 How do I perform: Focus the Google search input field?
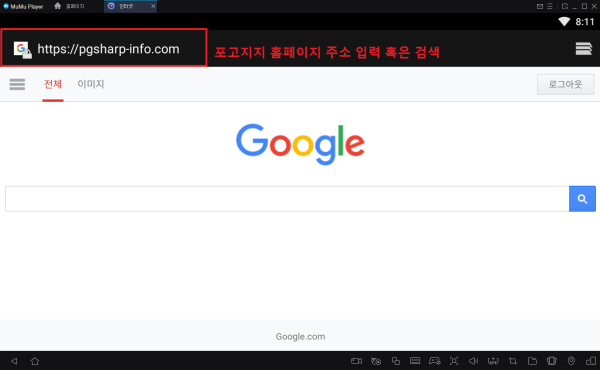pos(287,199)
